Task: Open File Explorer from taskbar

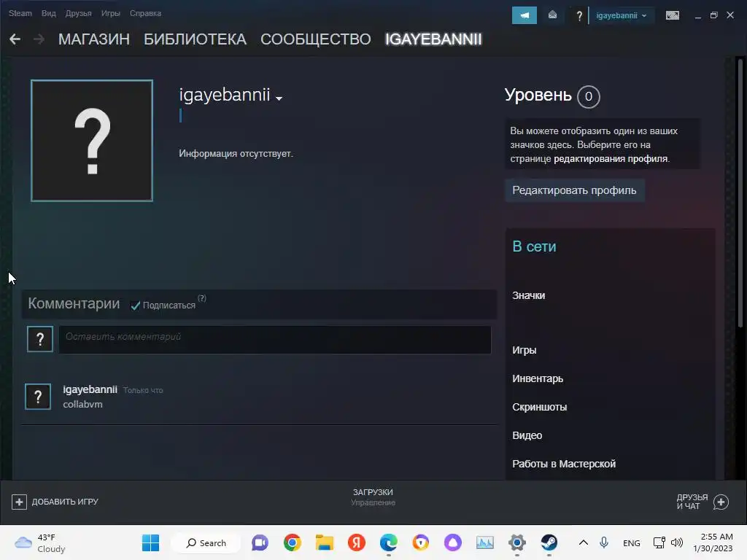Action: point(325,542)
